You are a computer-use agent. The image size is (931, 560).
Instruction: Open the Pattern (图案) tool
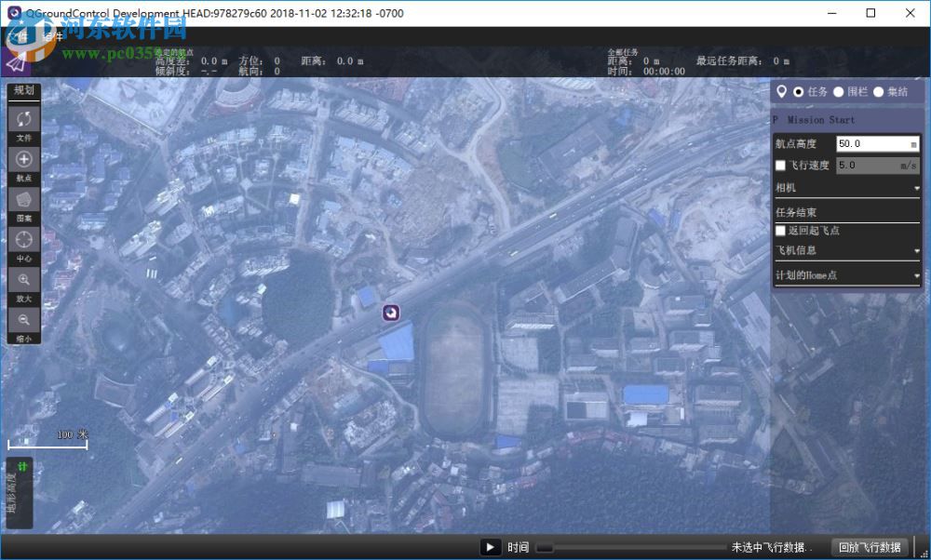pyautogui.click(x=24, y=199)
